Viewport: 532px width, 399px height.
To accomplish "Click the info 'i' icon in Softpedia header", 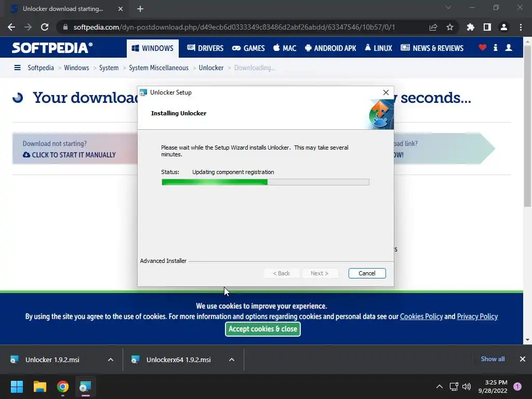I will [495, 47].
